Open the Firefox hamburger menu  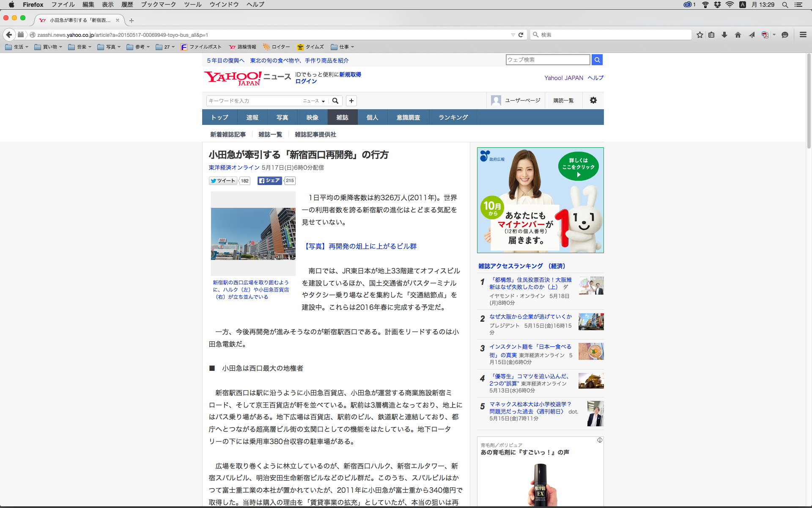click(803, 35)
